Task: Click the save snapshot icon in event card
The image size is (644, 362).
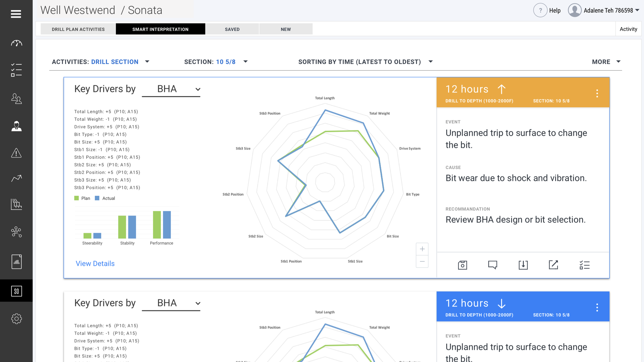Action: tap(463, 265)
